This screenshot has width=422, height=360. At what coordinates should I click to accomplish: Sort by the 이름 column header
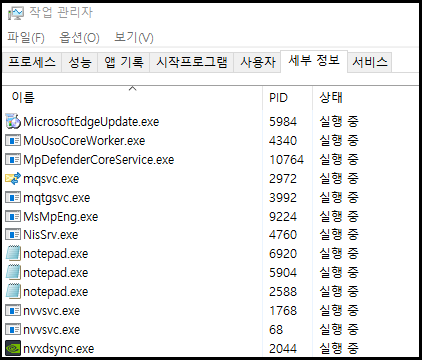tap(132, 98)
